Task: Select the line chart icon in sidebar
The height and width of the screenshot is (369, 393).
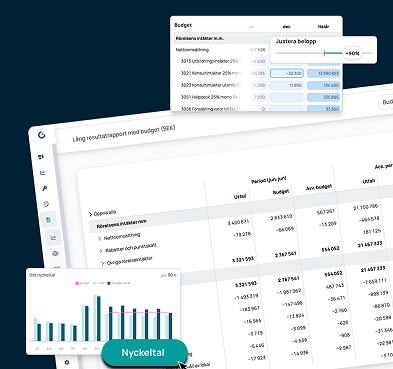Action: [43, 173]
